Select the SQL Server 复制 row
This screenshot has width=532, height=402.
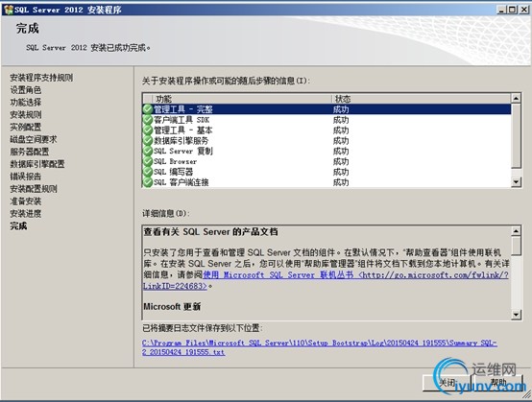pos(326,151)
